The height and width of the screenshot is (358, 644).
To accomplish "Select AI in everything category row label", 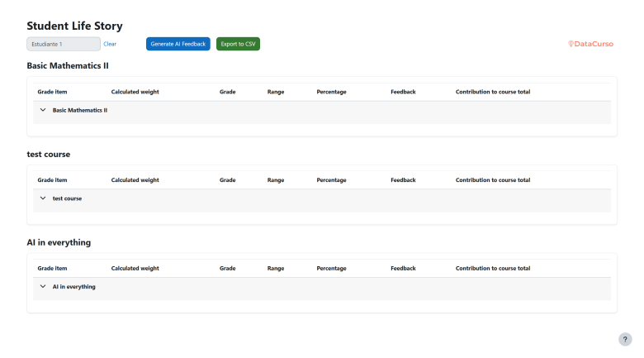I will [74, 287].
